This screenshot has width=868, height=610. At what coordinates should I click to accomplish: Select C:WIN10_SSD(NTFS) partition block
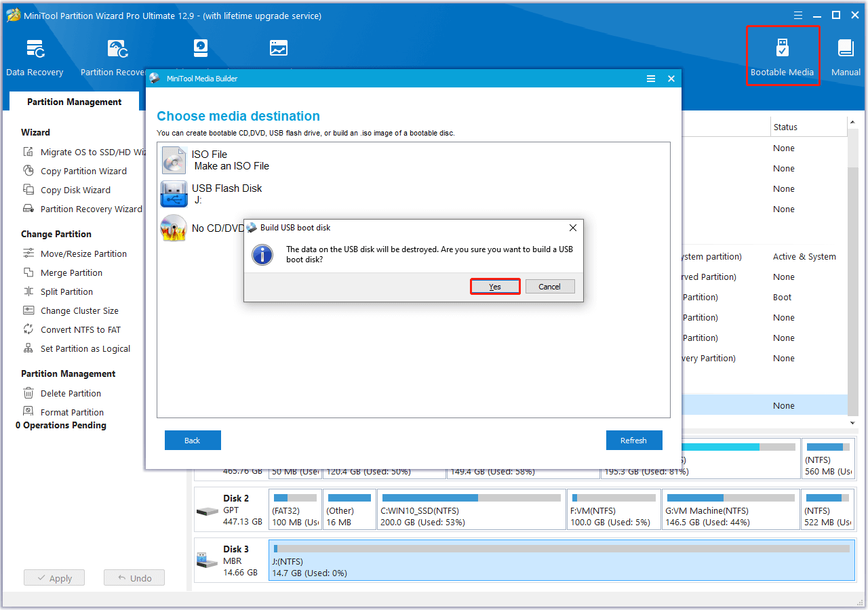471,510
